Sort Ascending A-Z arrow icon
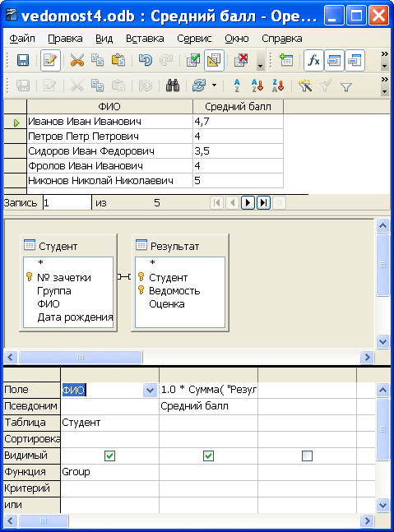394x532 pixels. [x=257, y=86]
